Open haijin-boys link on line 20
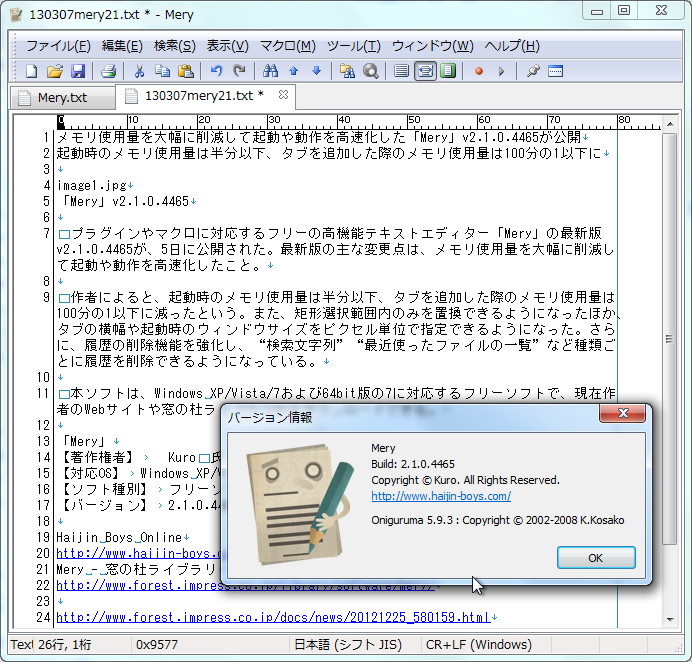The height and width of the screenshot is (662, 692). pos(138,553)
